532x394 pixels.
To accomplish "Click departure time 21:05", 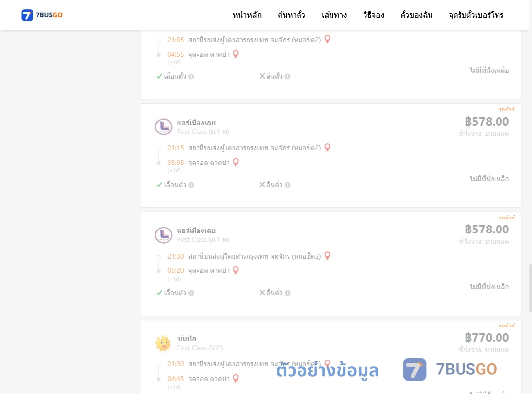I will 176,40.
